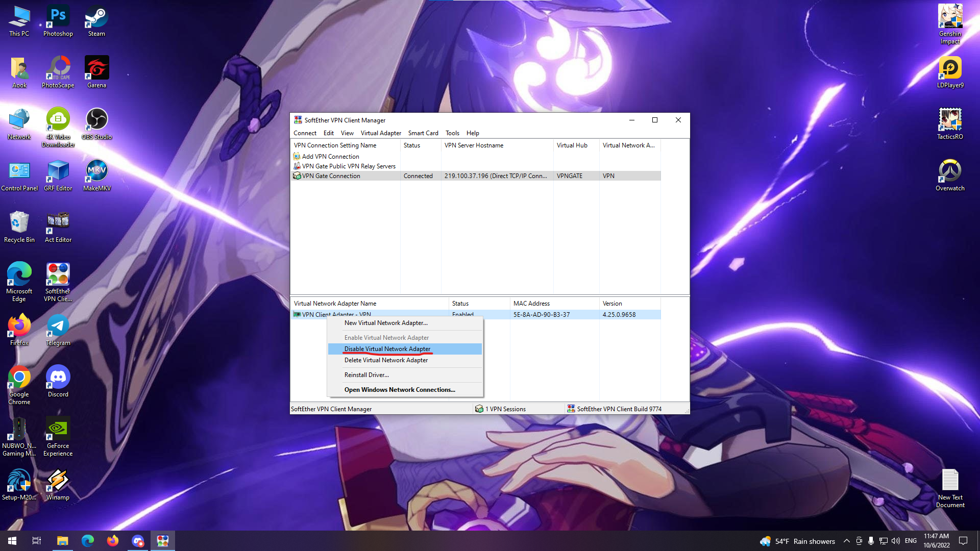Launch the Garena desktop icon
The width and height of the screenshot is (980, 551).
pos(96,72)
